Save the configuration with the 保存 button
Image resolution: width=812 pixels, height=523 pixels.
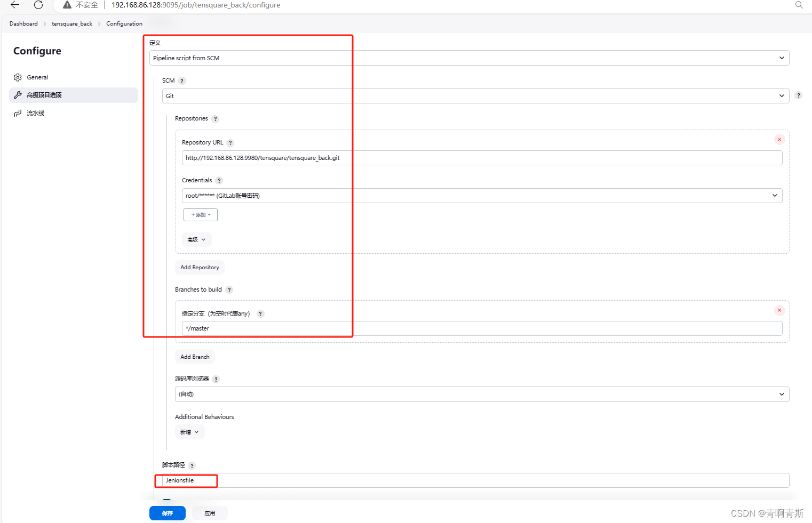click(168, 513)
